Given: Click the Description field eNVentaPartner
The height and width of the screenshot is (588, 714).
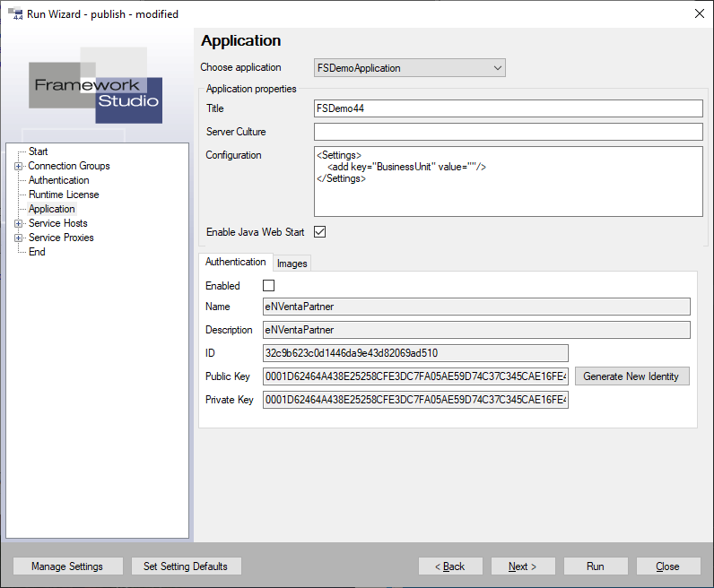Looking at the screenshot, I should tap(476, 330).
